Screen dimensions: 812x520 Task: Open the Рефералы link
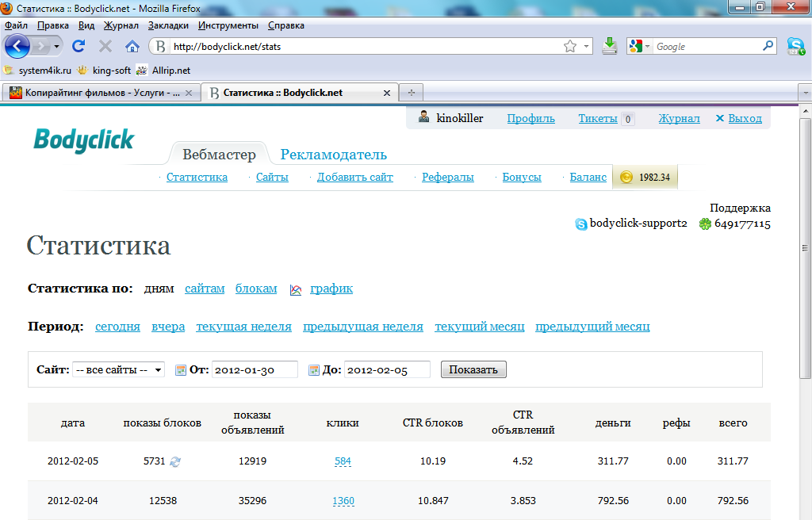(447, 177)
